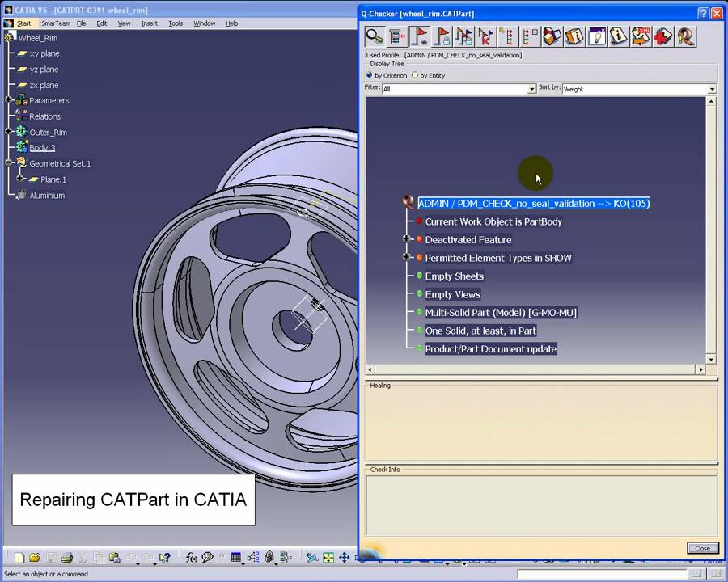Open the Help menu
728x582 pixels.
(231, 23)
